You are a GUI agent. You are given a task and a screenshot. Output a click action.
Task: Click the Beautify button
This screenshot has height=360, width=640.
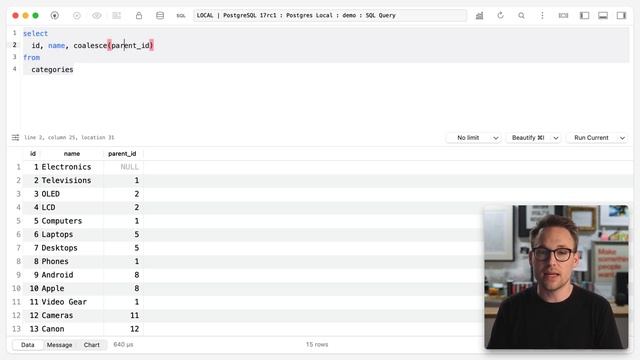(x=528, y=138)
